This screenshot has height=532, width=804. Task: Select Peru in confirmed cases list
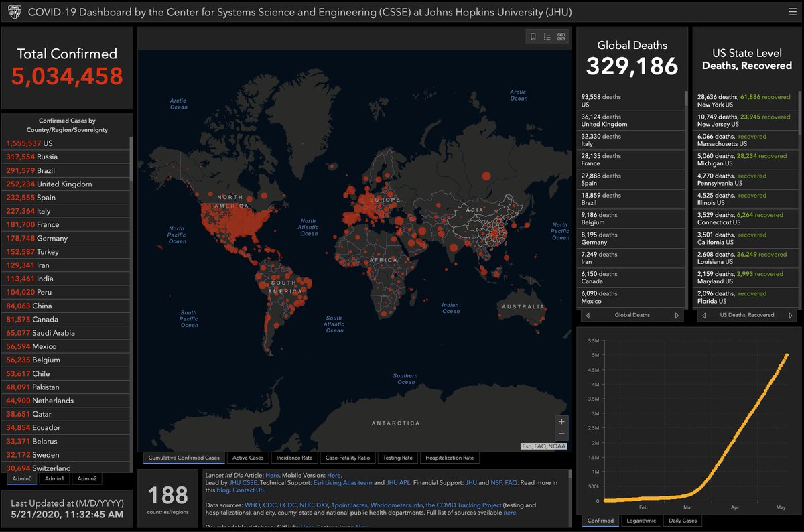66,292
